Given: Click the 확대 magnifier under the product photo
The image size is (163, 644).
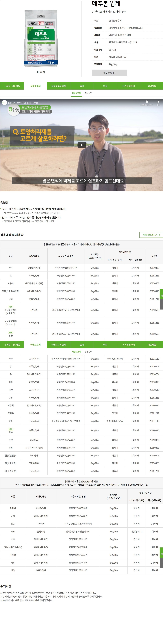Looking at the screenshot, I should click(41, 72).
